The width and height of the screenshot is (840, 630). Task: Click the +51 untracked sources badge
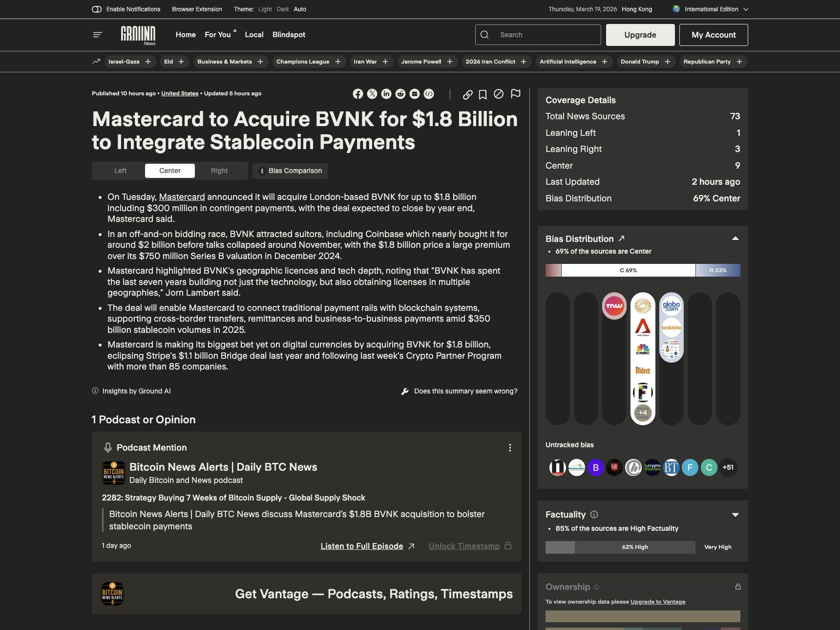point(728,467)
